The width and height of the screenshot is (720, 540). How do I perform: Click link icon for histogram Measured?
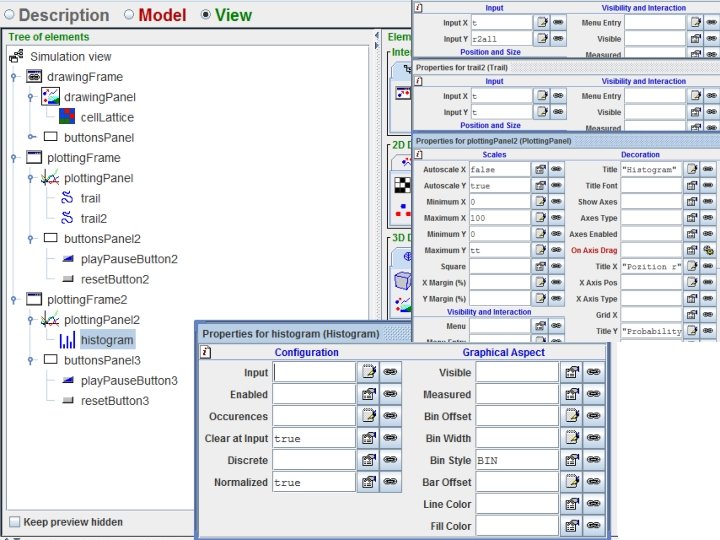coord(594,394)
